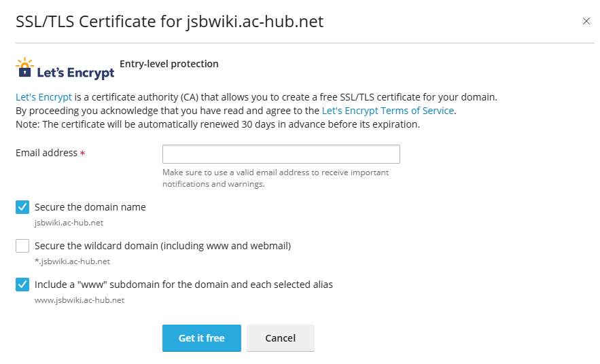Image resolution: width=600 pixels, height=364 pixels.
Task: Click the "Entry-level protection" heading
Action: (x=169, y=64)
